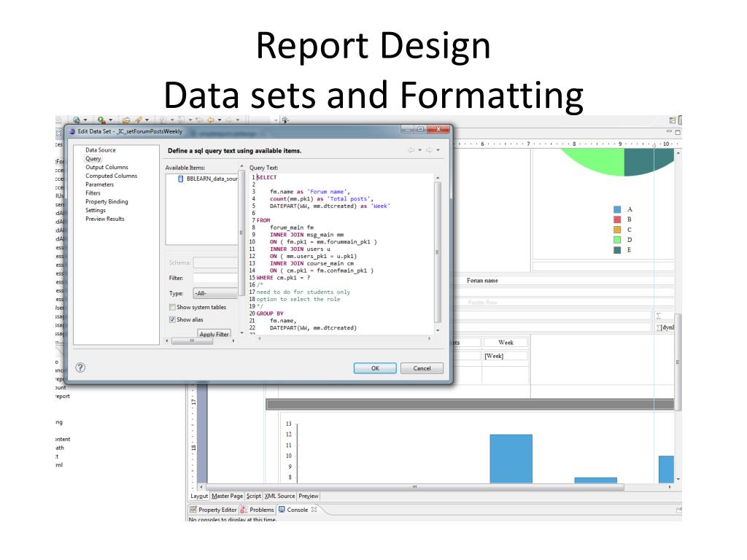
Task: Switch to the Script editor tab
Action: tap(253, 496)
